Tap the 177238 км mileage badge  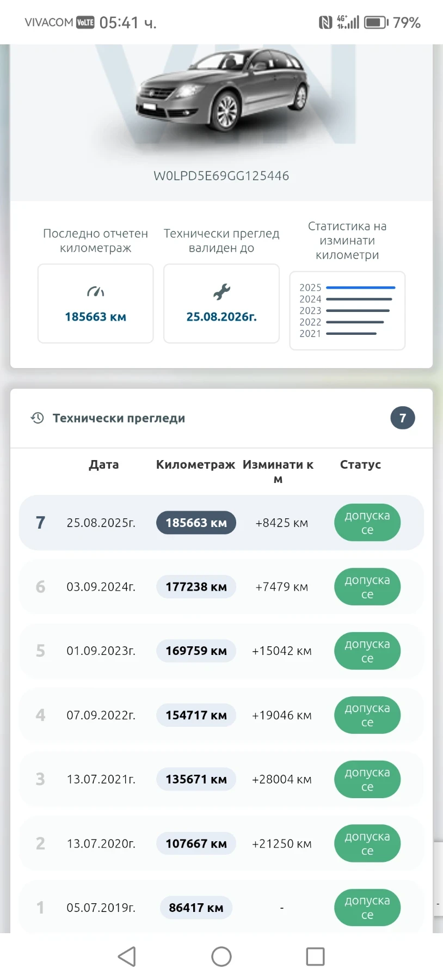(x=196, y=587)
